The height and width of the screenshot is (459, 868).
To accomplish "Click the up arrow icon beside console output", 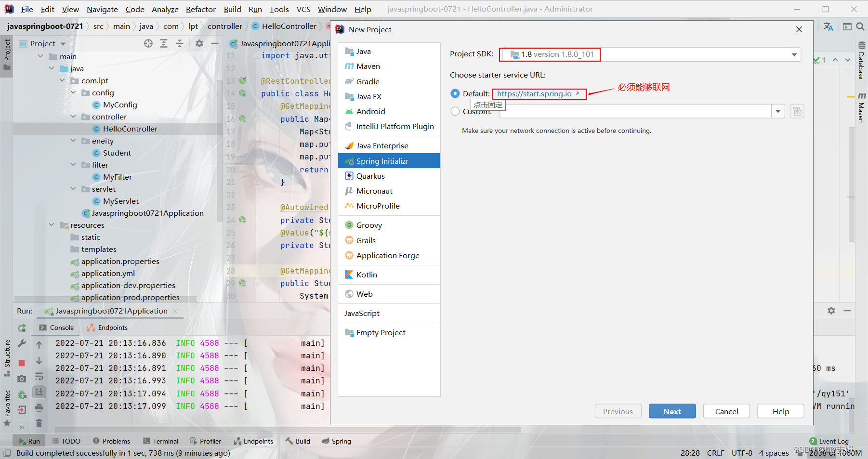I will [x=39, y=344].
